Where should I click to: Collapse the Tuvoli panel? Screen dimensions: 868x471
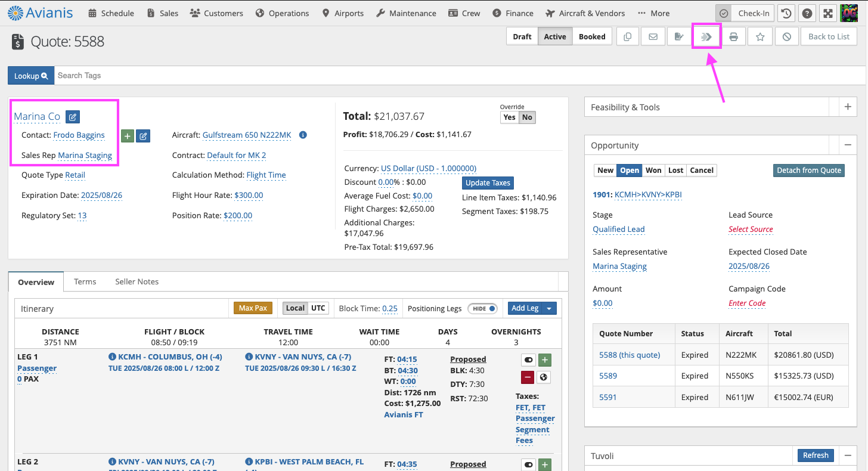point(848,455)
